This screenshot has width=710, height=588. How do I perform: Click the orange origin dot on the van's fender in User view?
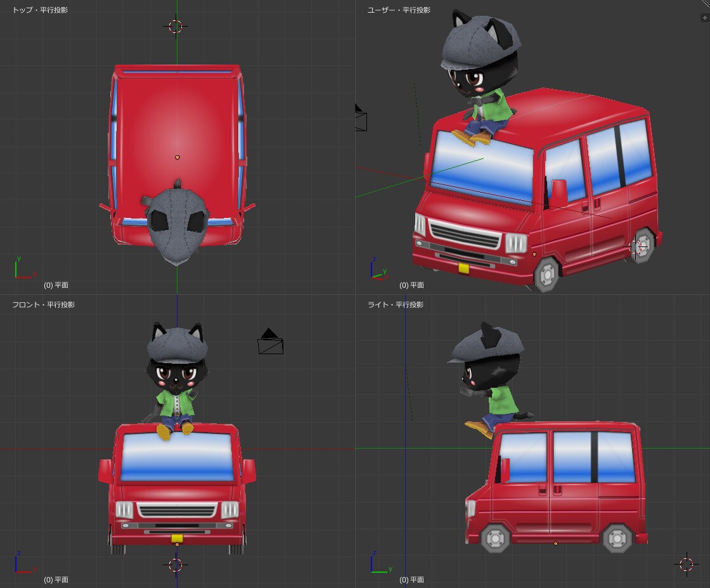(x=534, y=254)
